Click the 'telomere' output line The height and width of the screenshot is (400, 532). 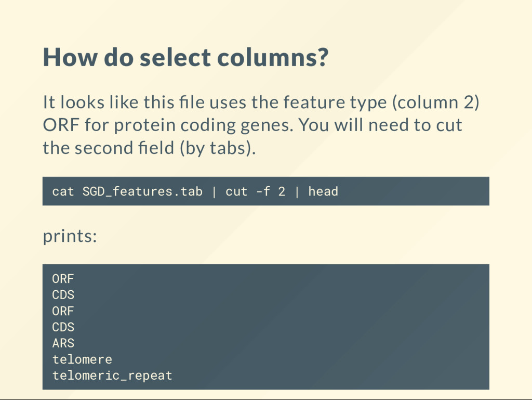click(82, 359)
